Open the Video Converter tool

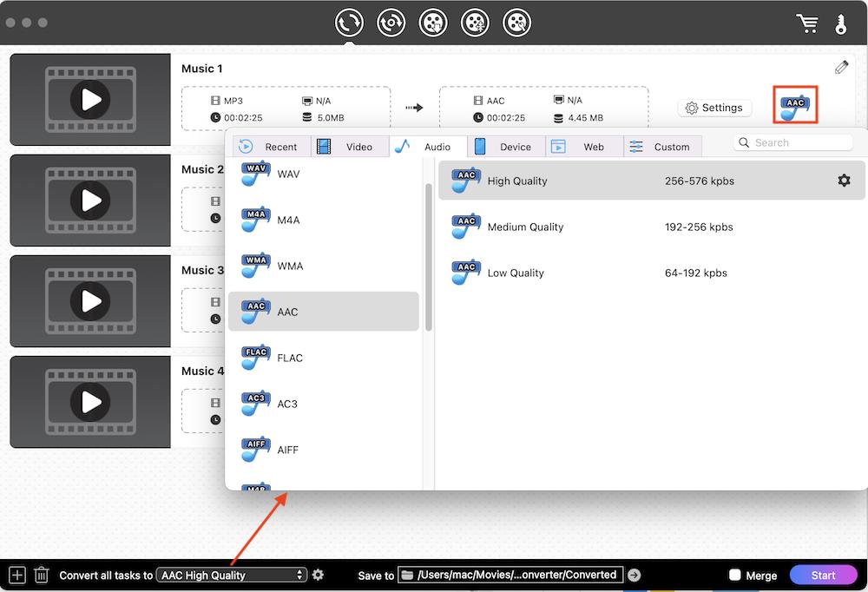[349, 22]
